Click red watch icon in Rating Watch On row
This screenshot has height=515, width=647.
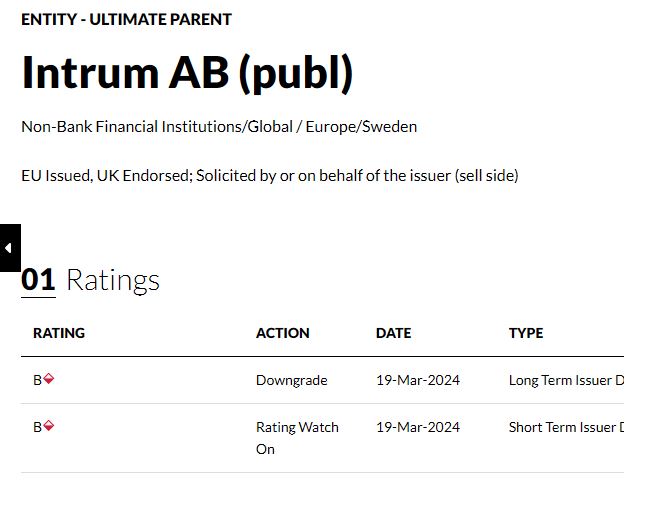[49, 426]
